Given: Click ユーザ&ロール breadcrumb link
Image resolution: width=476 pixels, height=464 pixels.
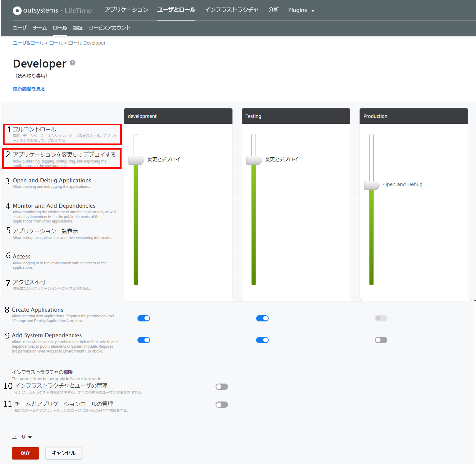Looking at the screenshot, I should coord(28,43).
